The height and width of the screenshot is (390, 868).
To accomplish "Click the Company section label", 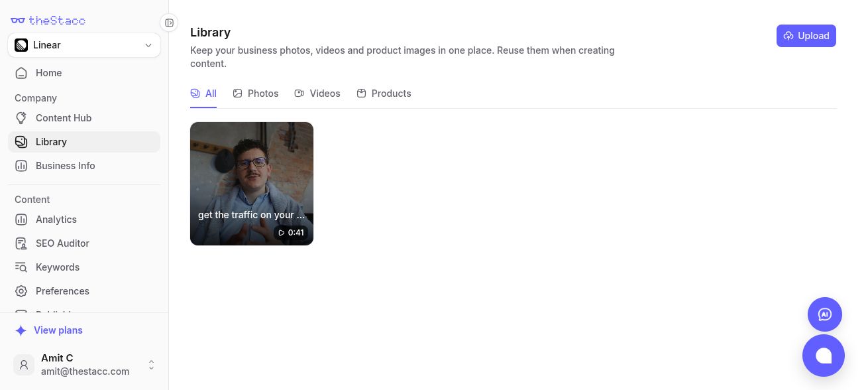I will coord(36,98).
